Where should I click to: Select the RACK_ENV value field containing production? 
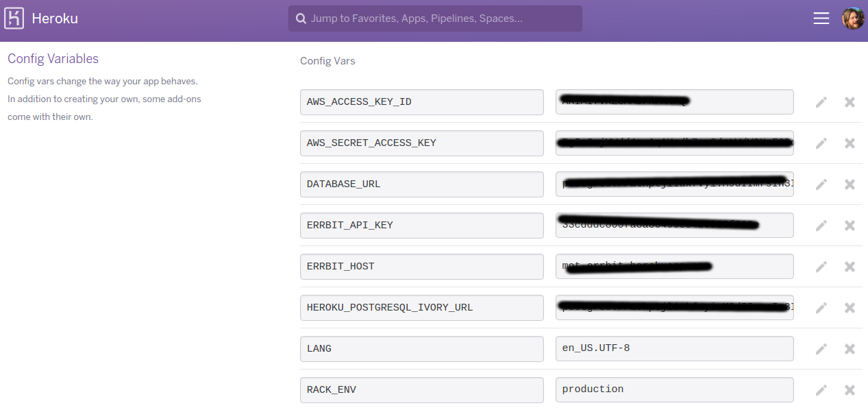(x=674, y=389)
